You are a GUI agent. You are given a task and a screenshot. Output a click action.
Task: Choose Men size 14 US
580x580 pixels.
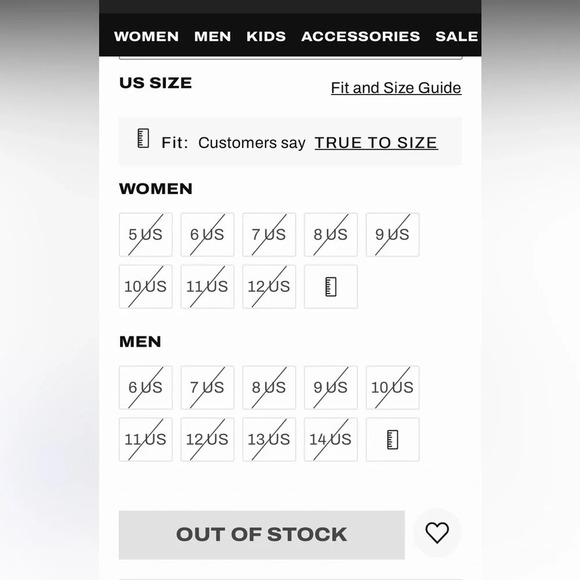[331, 439]
